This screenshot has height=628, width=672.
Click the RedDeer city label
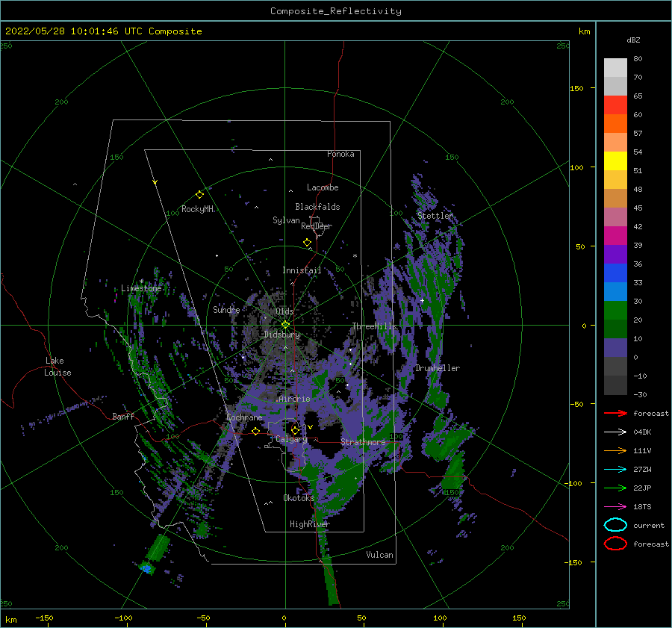[x=317, y=226]
